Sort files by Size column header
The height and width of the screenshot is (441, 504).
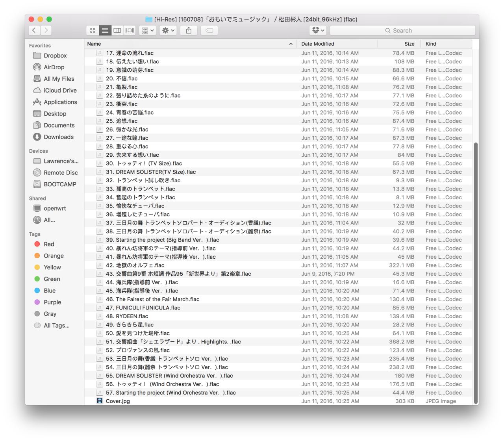(409, 44)
